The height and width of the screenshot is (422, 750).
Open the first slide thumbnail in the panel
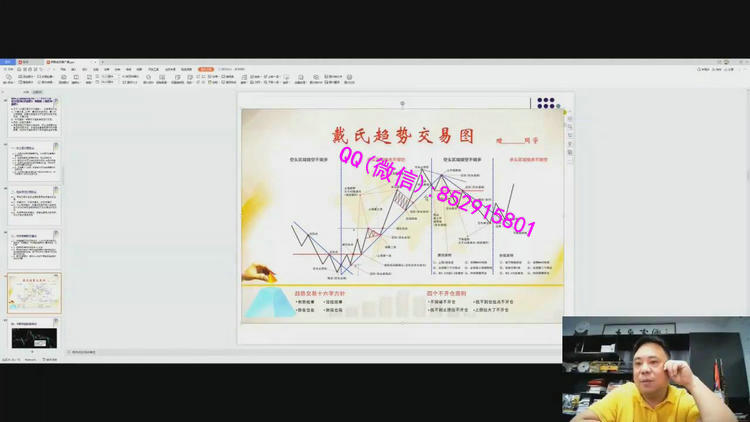coord(34,116)
